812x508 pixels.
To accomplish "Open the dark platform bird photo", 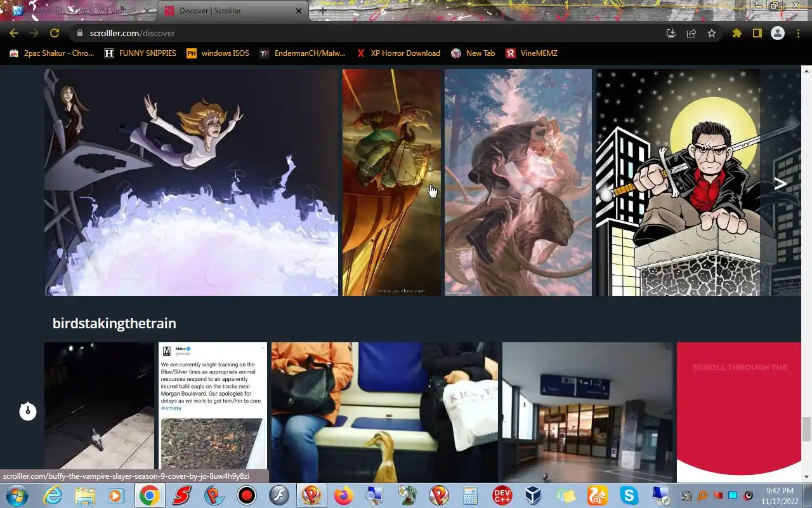I will tap(99, 413).
